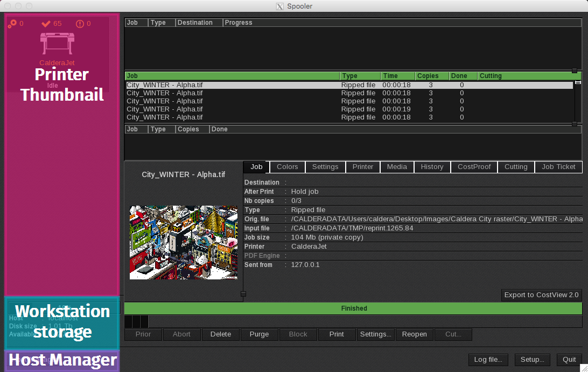Click the window resize grip icon
Viewport: 588px width, 372px height.
(583, 368)
